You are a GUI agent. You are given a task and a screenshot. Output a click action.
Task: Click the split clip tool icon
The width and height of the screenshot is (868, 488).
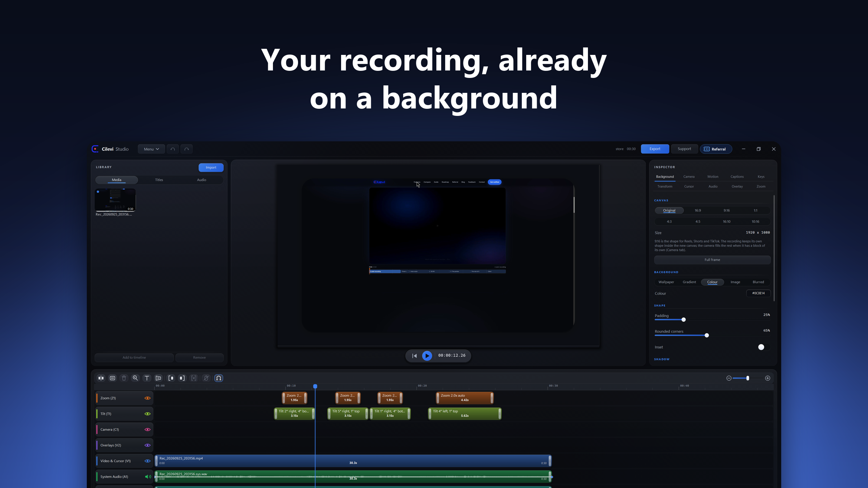pos(101,378)
